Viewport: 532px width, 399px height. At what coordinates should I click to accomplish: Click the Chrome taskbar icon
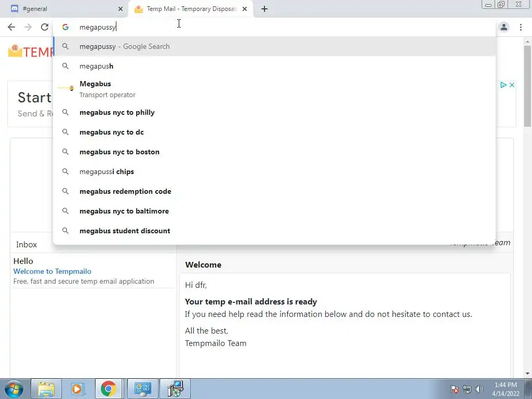click(x=108, y=389)
